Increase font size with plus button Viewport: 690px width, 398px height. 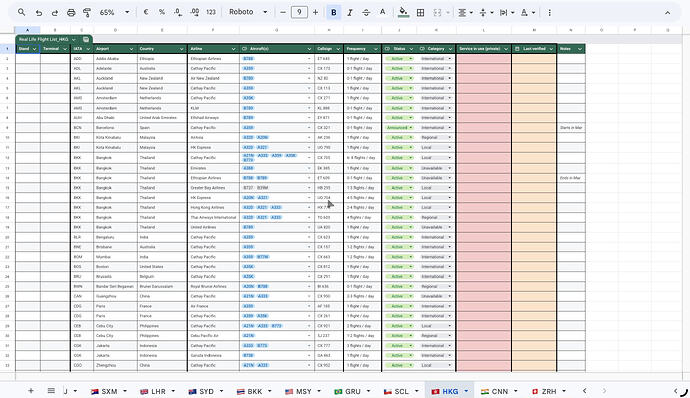click(x=316, y=12)
